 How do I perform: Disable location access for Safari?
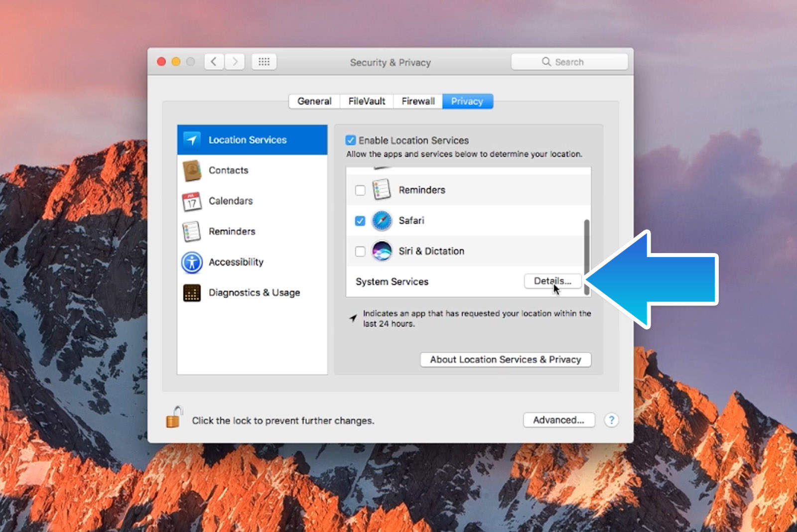360,221
